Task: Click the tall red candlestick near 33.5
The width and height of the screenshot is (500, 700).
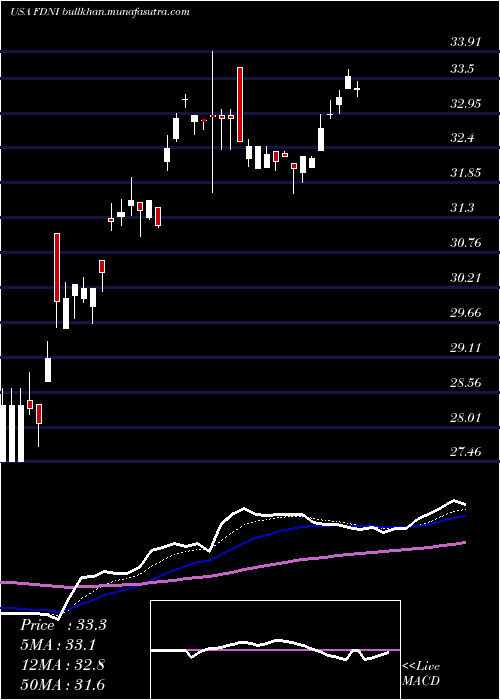Action: click(240, 104)
